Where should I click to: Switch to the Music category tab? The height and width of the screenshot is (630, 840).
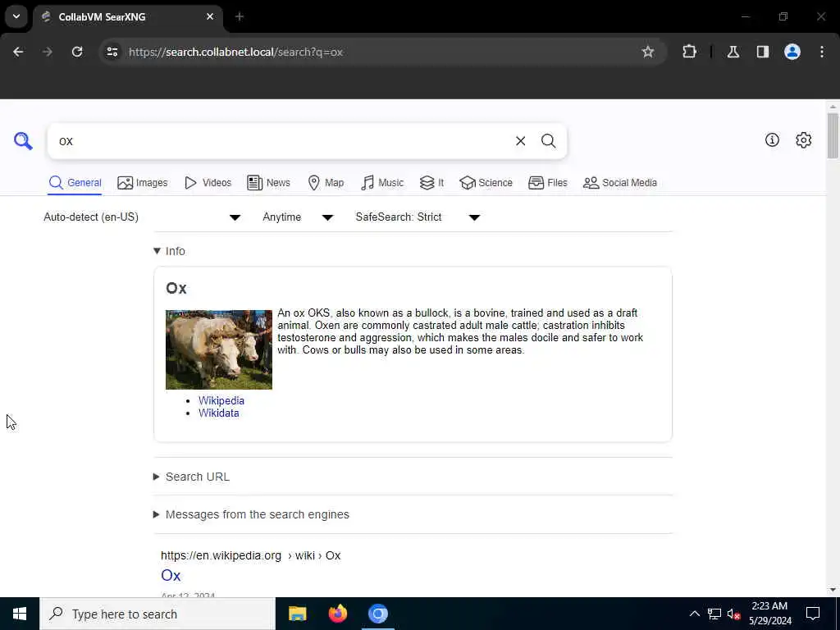coord(382,183)
